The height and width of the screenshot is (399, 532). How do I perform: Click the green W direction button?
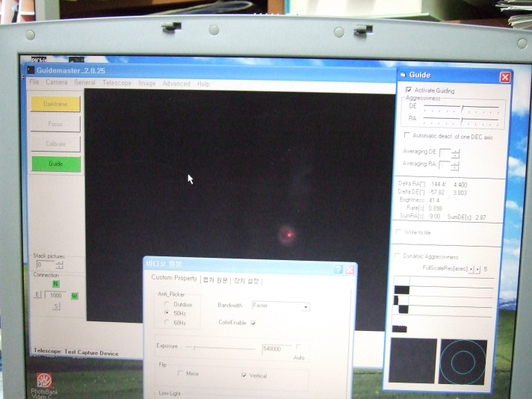coord(74,296)
